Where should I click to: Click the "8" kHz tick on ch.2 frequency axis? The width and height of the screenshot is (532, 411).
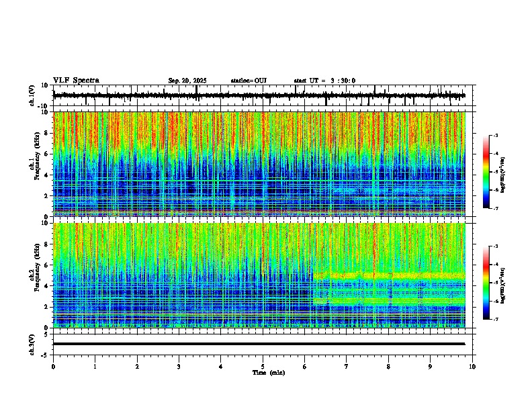[47, 244]
